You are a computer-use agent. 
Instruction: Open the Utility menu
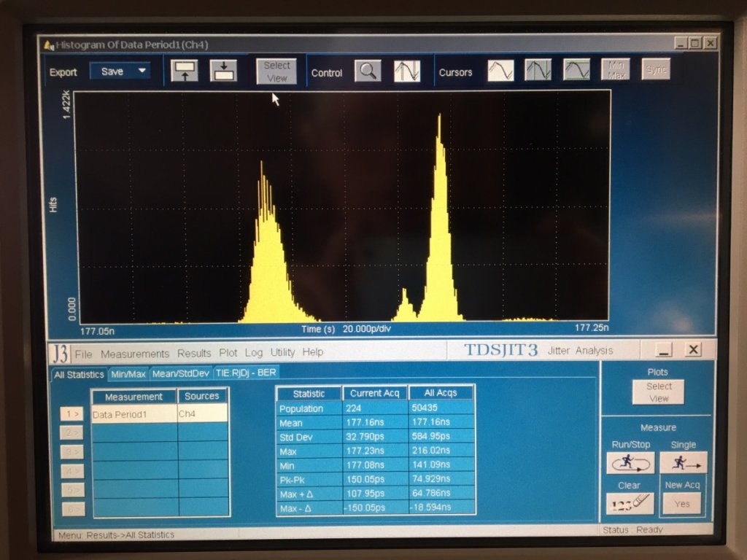click(x=282, y=353)
